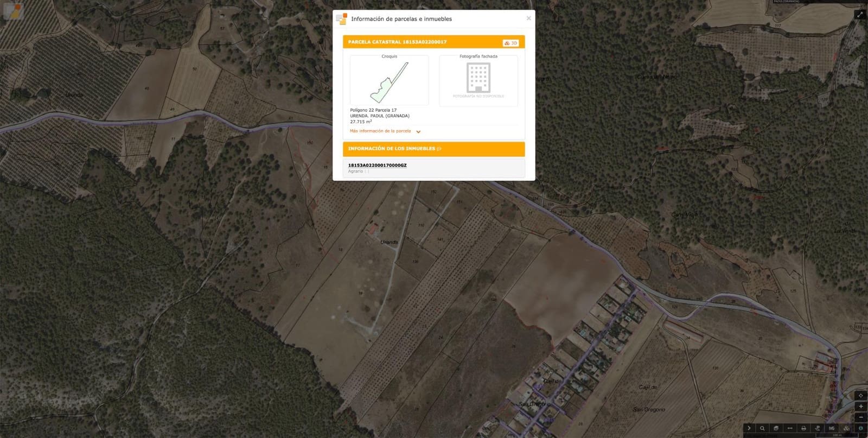Click the IVG toolbar button

pyautogui.click(x=832, y=428)
